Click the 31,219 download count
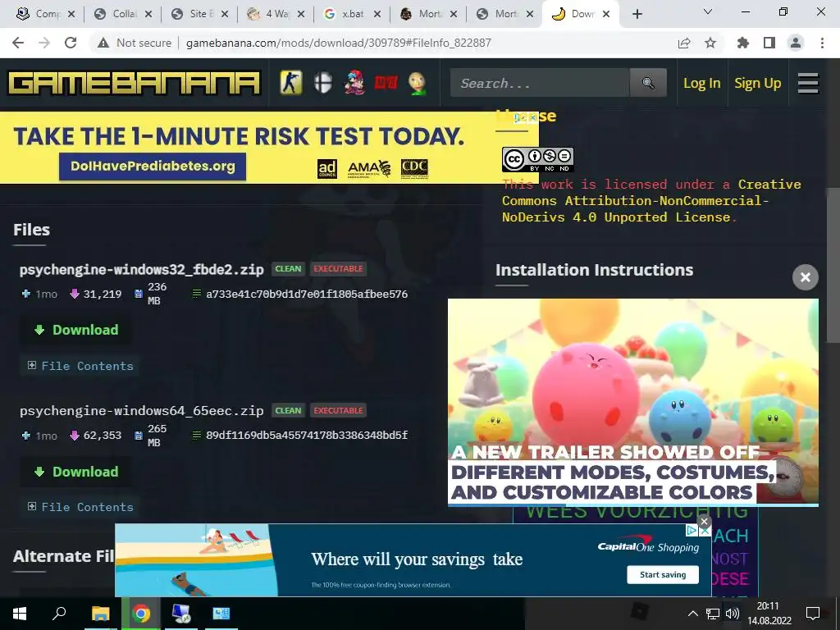This screenshot has width=840, height=630. pyautogui.click(x=103, y=294)
